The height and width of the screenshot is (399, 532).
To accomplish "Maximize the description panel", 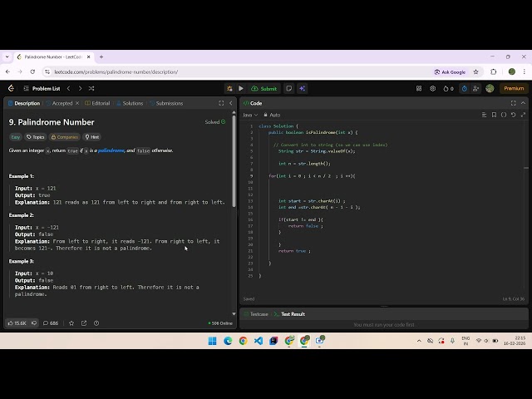I will (x=221, y=103).
